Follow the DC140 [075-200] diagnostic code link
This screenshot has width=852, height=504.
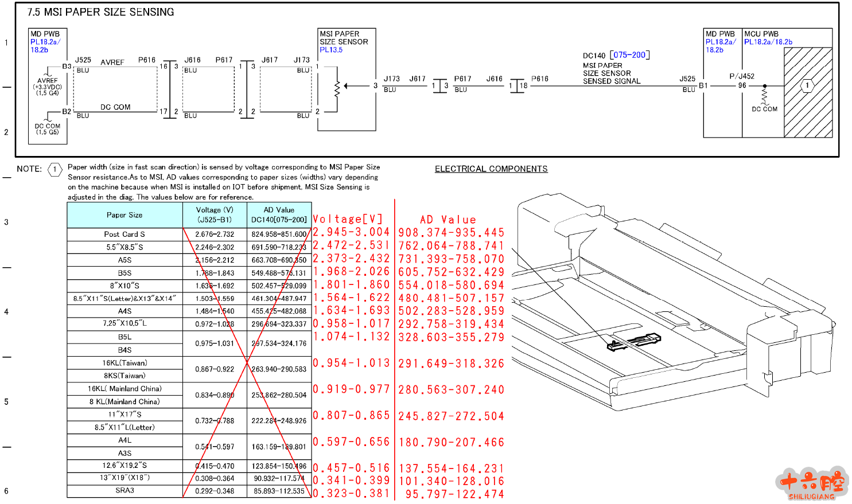630,55
